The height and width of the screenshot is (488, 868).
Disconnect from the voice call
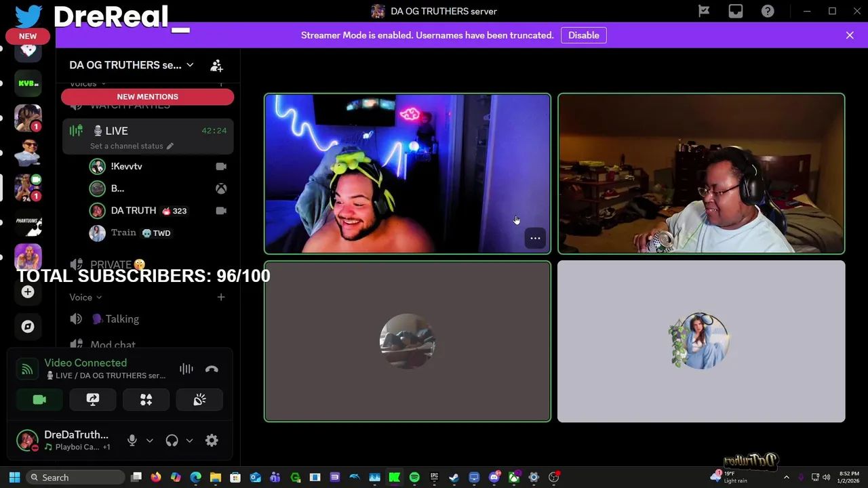tap(212, 369)
